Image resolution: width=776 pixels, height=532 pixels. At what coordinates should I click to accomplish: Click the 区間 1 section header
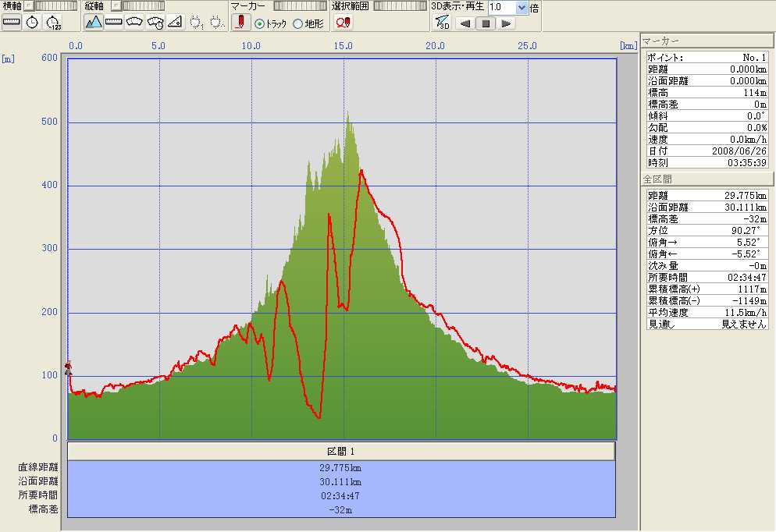[x=341, y=452]
